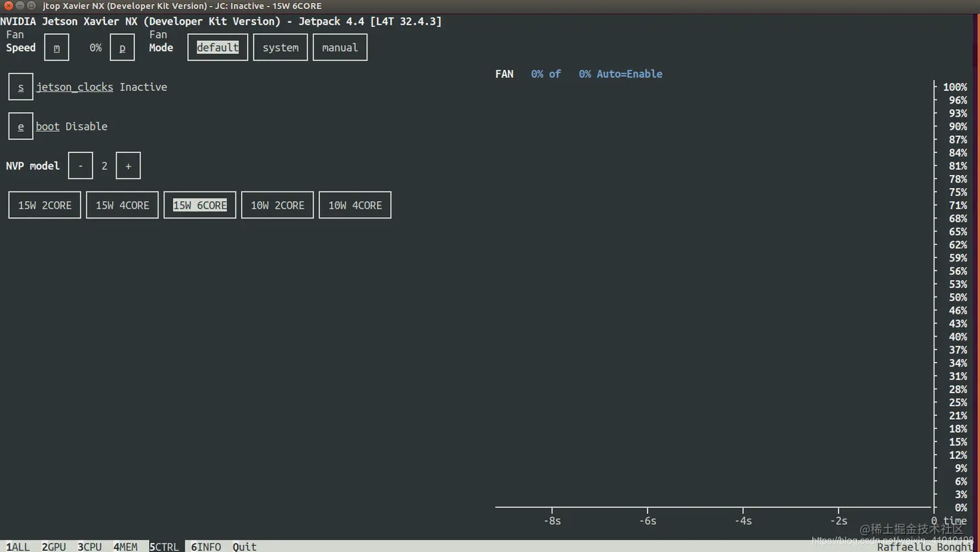Switch to the 5CTRL tab
The width and height of the screenshot is (980, 552).
pyautogui.click(x=164, y=547)
